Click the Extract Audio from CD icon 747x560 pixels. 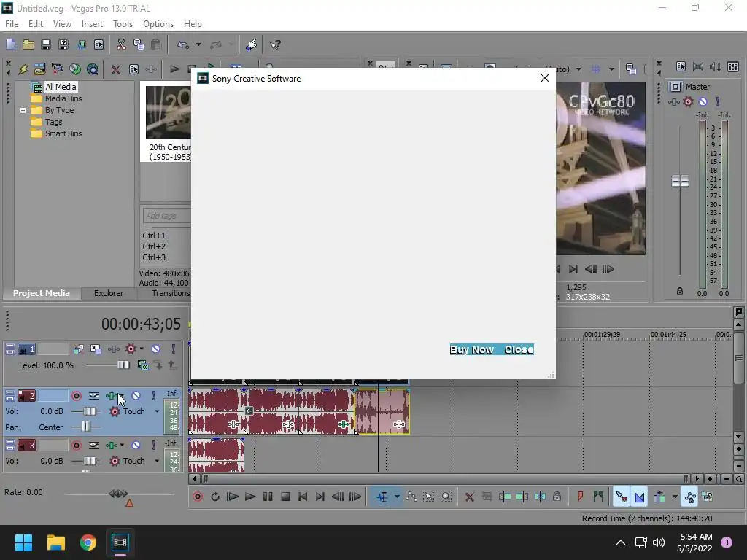tap(75, 69)
